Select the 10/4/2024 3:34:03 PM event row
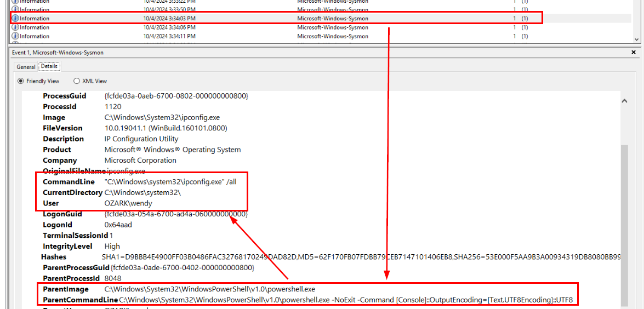The height and width of the screenshot is (309, 644). [x=321, y=19]
